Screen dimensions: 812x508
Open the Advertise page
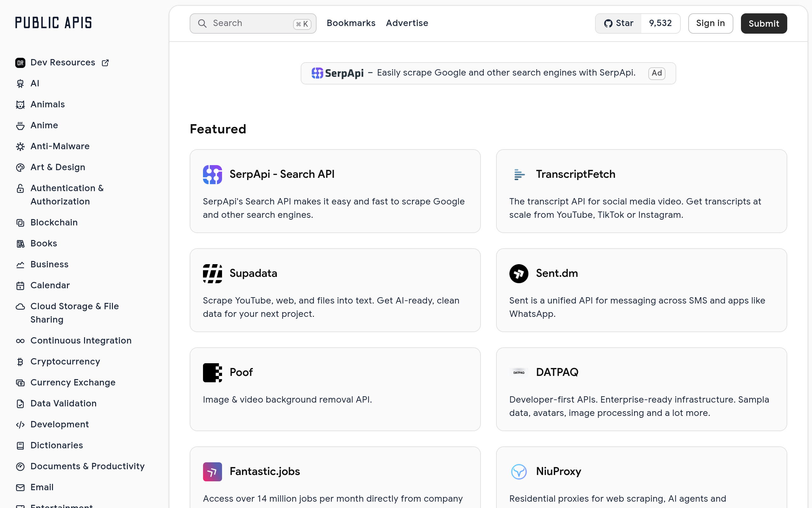(407, 23)
